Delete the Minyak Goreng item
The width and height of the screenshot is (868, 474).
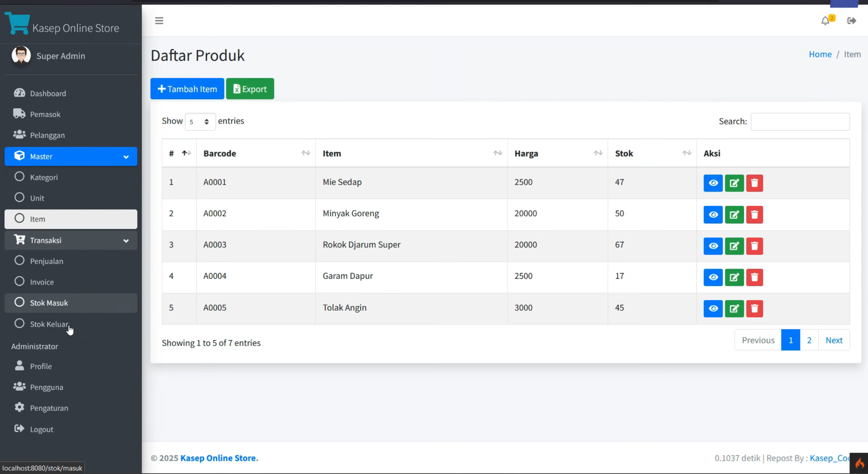(755, 215)
